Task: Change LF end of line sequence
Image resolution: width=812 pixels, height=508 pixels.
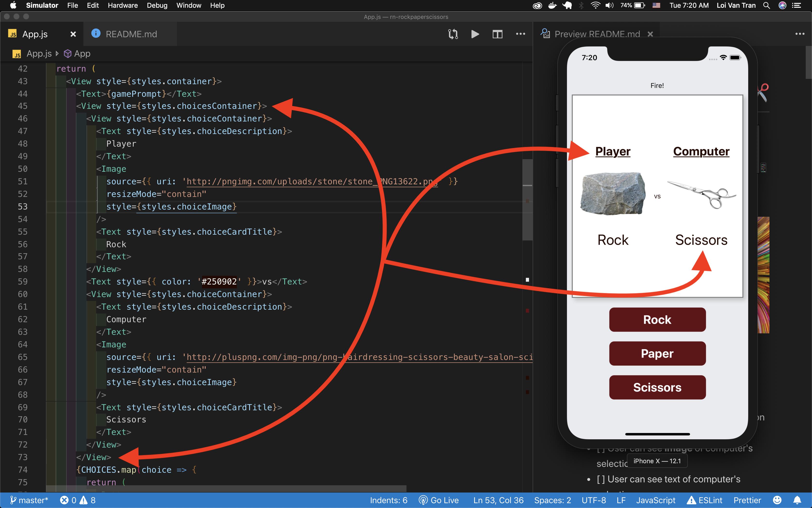Action: (621, 500)
